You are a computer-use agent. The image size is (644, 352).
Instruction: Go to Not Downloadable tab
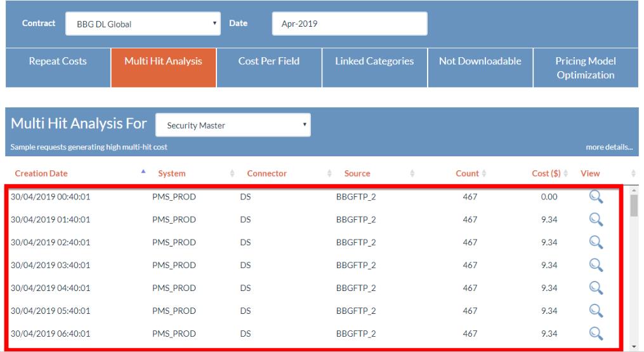[x=480, y=62]
